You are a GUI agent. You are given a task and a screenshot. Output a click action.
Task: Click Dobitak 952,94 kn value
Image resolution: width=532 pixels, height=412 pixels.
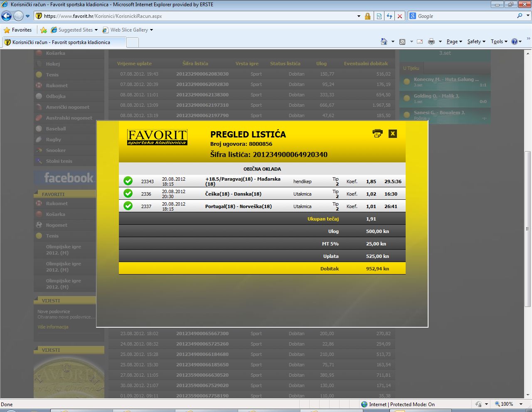(x=377, y=269)
